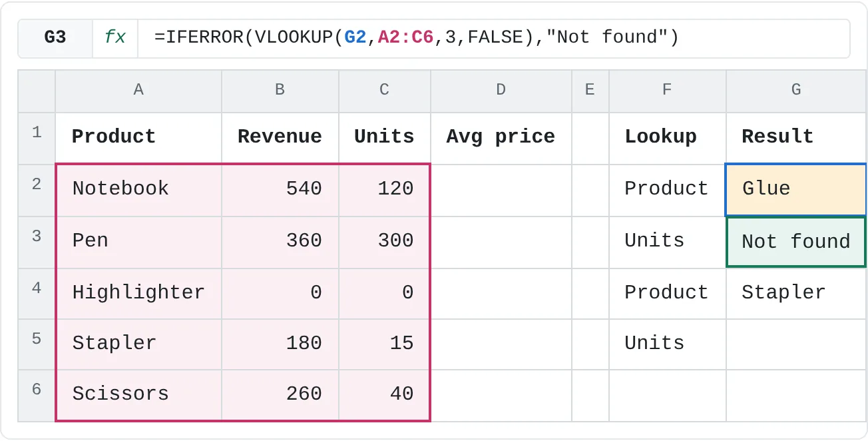
Task: Click the "Units" label in row 3 column F
Action: coord(668,242)
